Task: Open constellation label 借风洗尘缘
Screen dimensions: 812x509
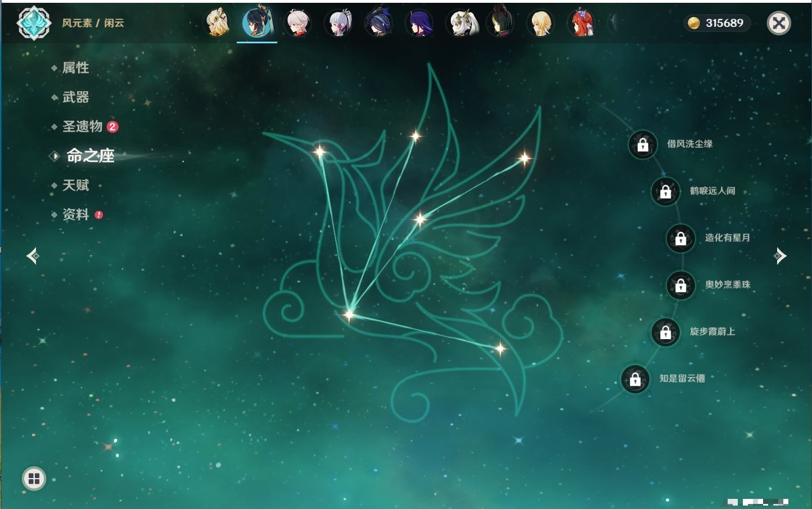Action: pyautogui.click(x=689, y=144)
